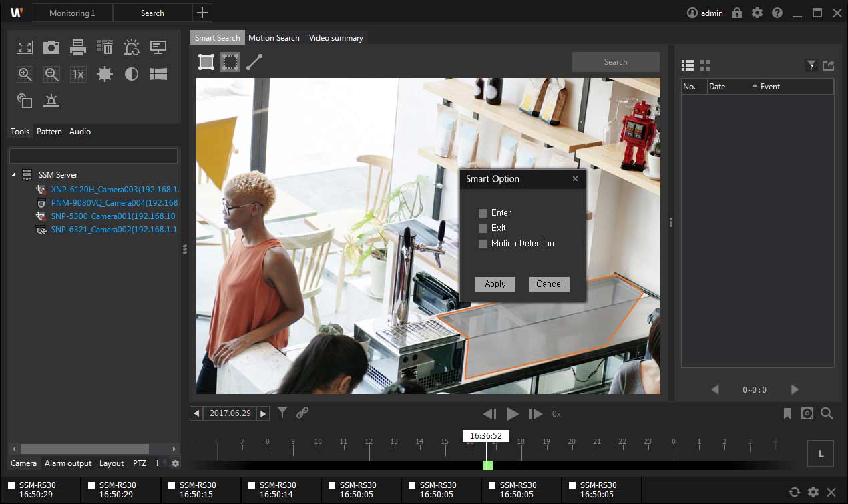Open the timeline filter funnel icon
848x504 pixels.
(x=282, y=413)
